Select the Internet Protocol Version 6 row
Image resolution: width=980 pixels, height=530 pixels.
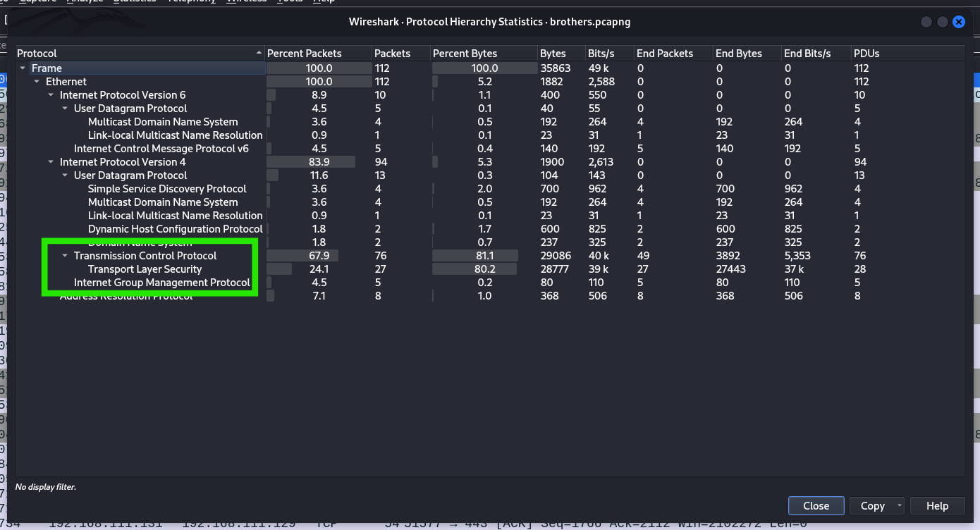(123, 95)
